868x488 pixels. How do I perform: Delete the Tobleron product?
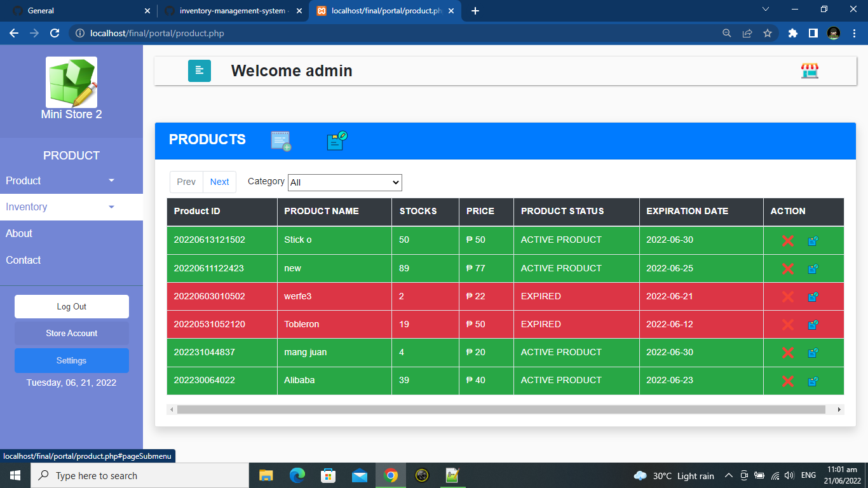pyautogui.click(x=788, y=325)
